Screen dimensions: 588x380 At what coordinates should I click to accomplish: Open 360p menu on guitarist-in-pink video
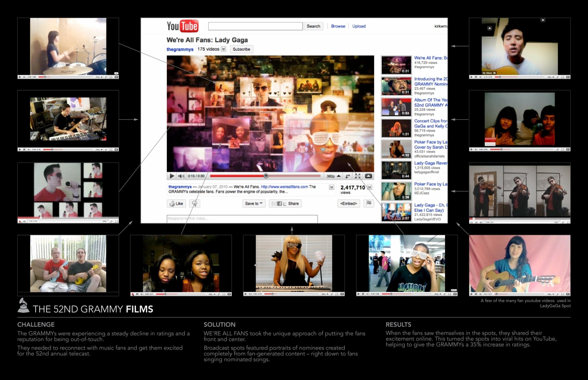[x=551, y=294]
